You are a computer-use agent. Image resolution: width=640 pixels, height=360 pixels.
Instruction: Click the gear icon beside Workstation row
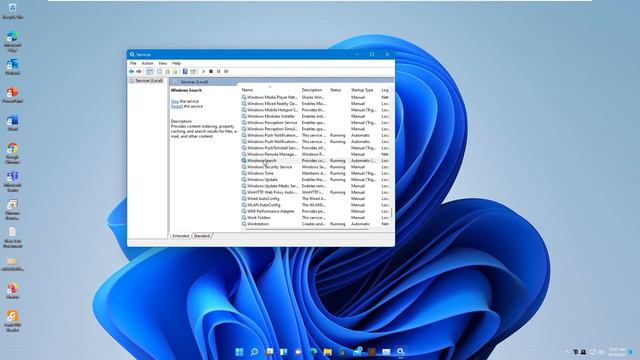[244, 224]
